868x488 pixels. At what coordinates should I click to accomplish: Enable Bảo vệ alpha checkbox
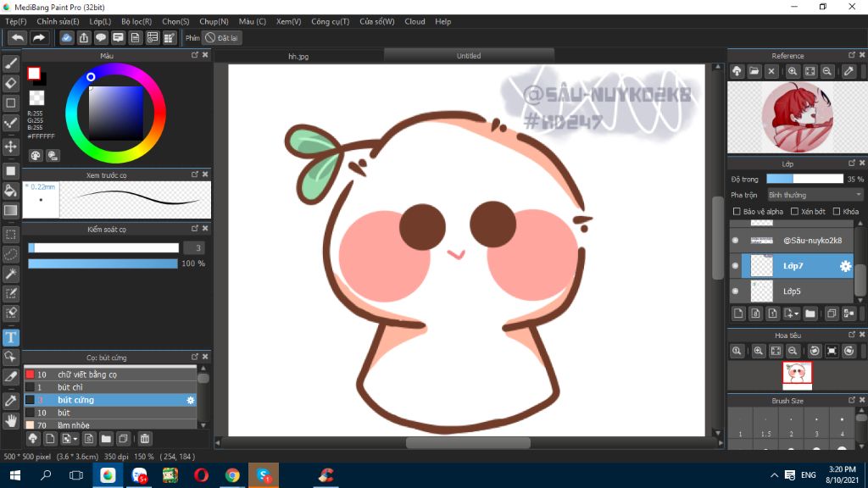point(737,211)
